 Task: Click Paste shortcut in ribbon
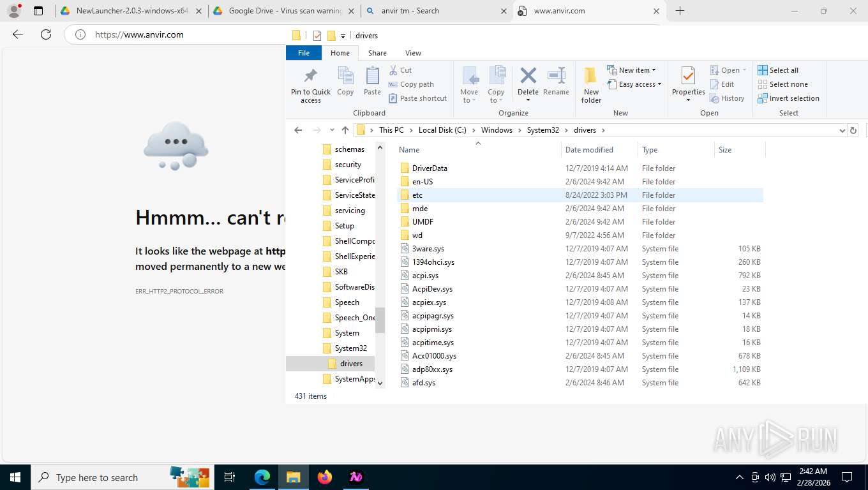417,98
